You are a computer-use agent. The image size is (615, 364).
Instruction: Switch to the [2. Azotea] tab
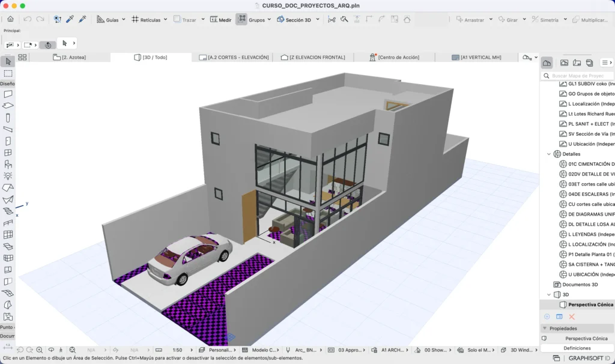[70, 57]
